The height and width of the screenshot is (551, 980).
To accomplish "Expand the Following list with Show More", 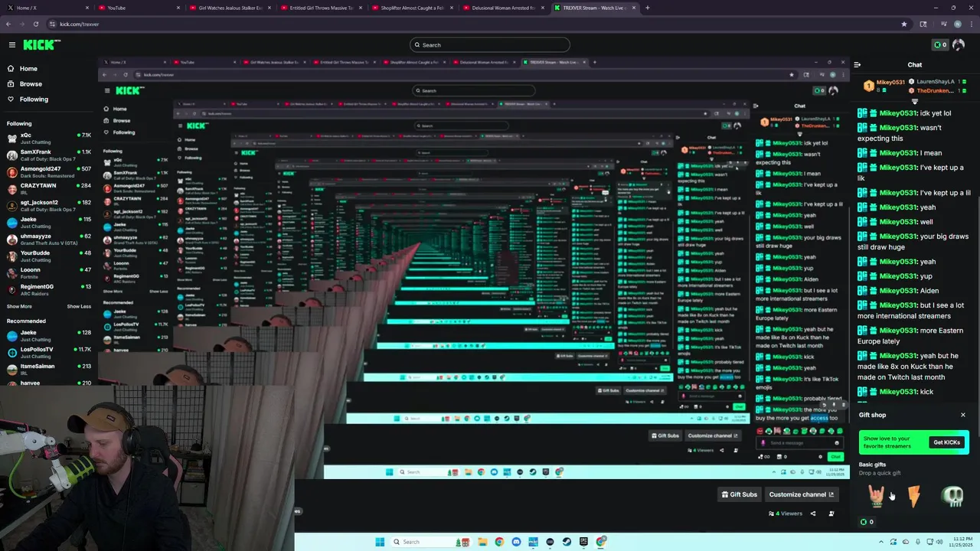I will [19, 306].
